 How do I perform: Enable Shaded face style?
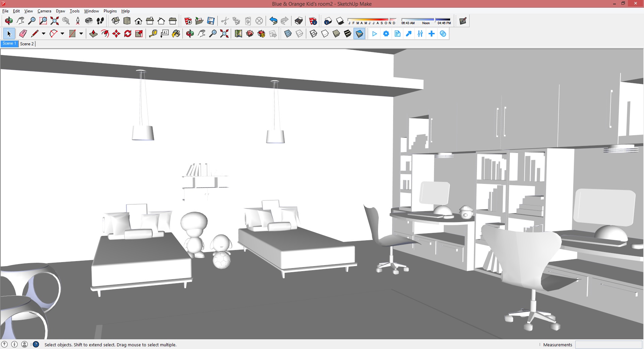click(336, 34)
